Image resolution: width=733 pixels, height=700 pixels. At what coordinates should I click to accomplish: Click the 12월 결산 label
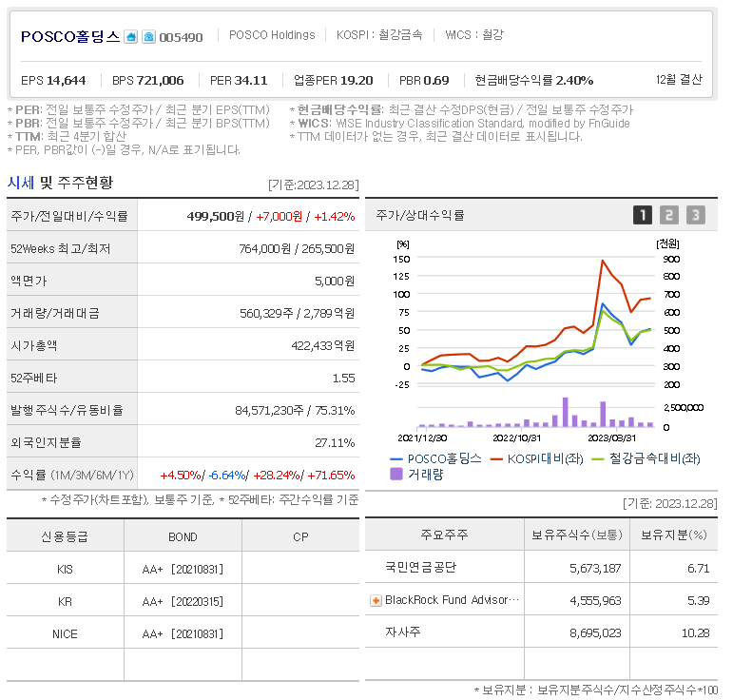tap(679, 80)
